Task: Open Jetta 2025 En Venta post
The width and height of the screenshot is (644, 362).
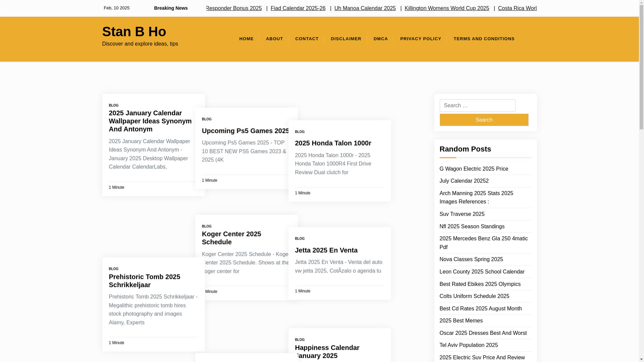Action: pos(326,250)
